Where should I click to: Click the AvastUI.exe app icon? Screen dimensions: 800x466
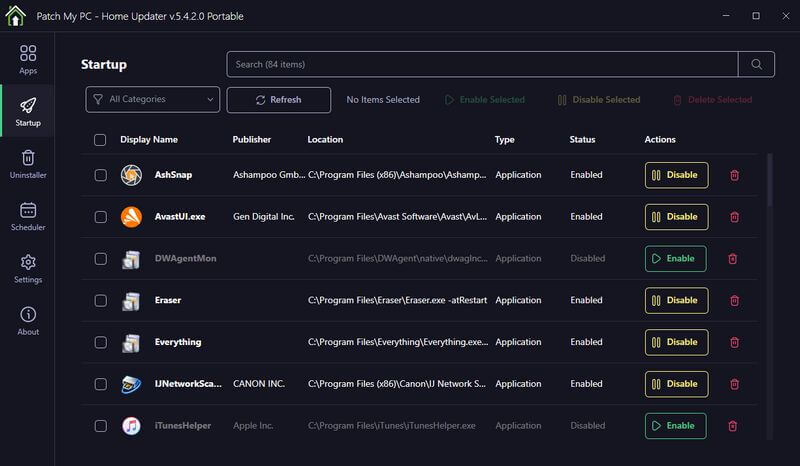click(131, 217)
